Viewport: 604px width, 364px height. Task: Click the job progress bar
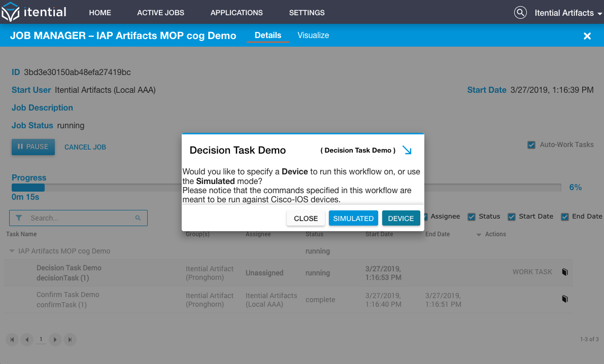point(286,188)
